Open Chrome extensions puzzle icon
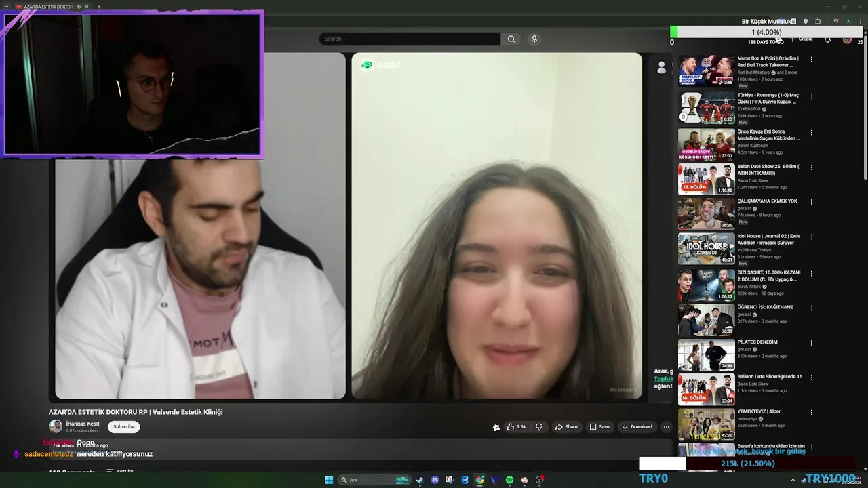This screenshot has width=868, height=488. 818,22
